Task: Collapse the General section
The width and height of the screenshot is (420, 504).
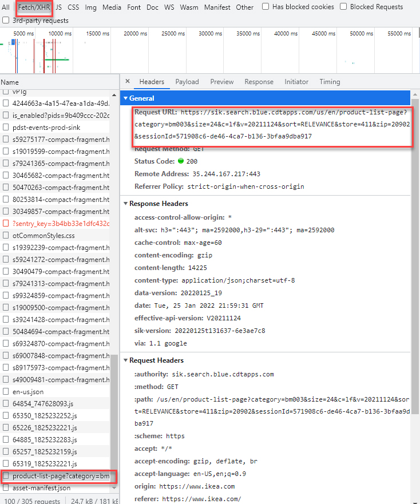Action: click(x=125, y=98)
